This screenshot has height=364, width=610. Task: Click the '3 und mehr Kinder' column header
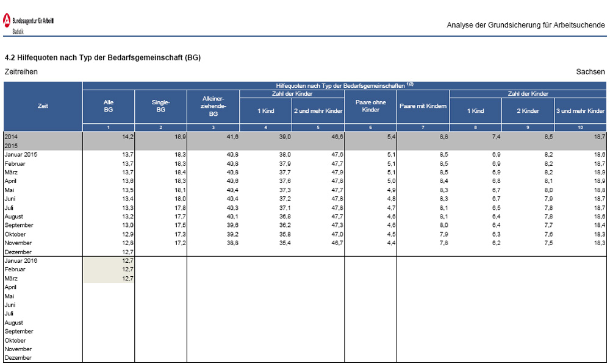[x=580, y=111]
